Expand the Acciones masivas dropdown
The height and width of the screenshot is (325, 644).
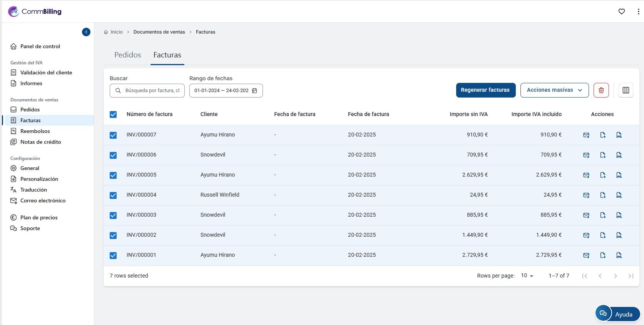point(554,90)
